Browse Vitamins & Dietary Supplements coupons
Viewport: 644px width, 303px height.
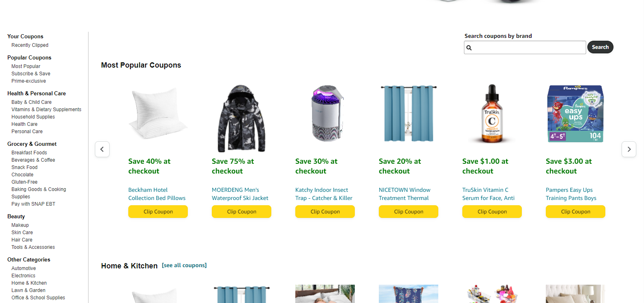click(x=46, y=109)
